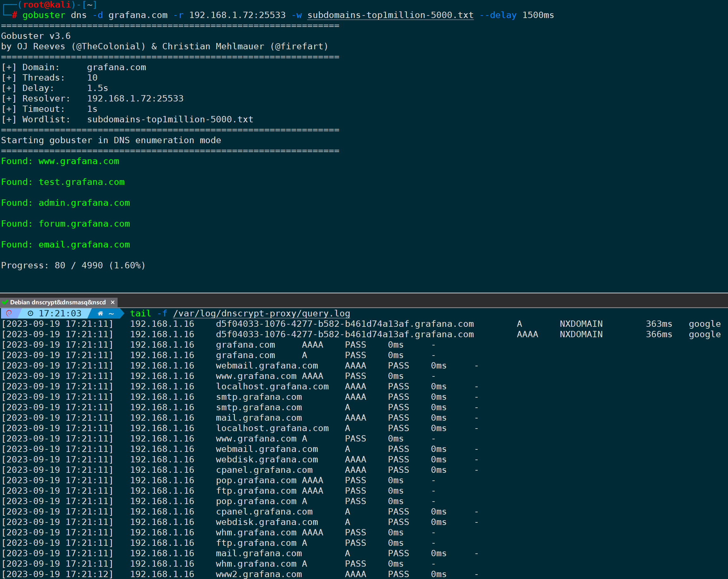Image resolution: width=728 pixels, height=579 pixels.
Task: Click 'ftp.grafana.com AAAA' in the log
Action: 270,491
